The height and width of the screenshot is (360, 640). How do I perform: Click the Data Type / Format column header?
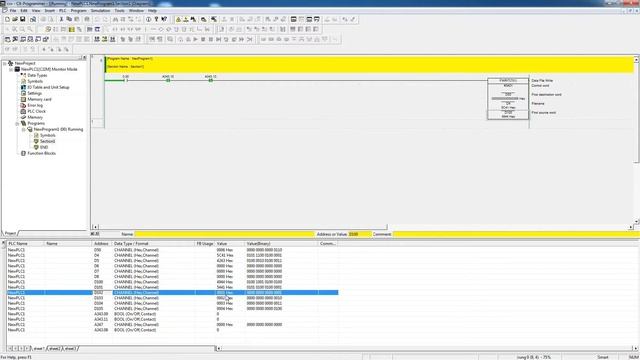coord(153,244)
